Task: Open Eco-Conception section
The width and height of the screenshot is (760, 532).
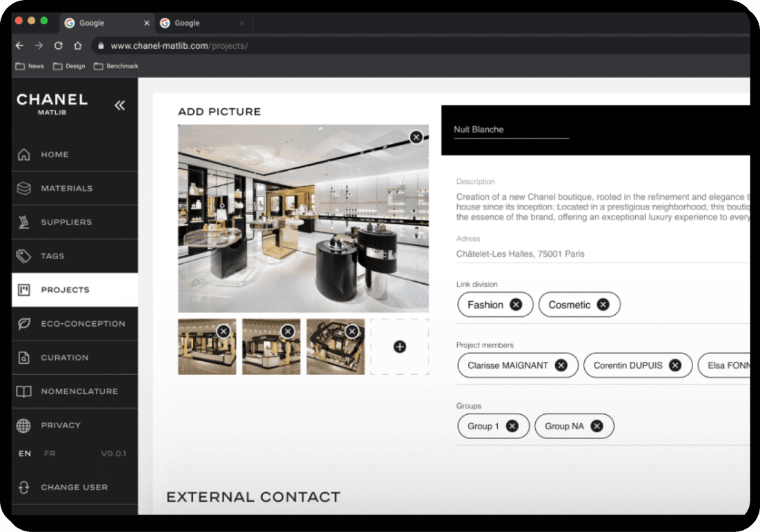Action: coord(74,324)
